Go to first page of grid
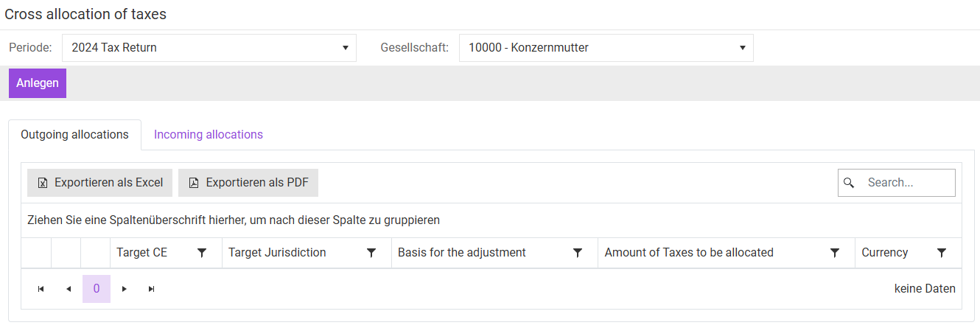The image size is (980, 328). pos(41,289)
